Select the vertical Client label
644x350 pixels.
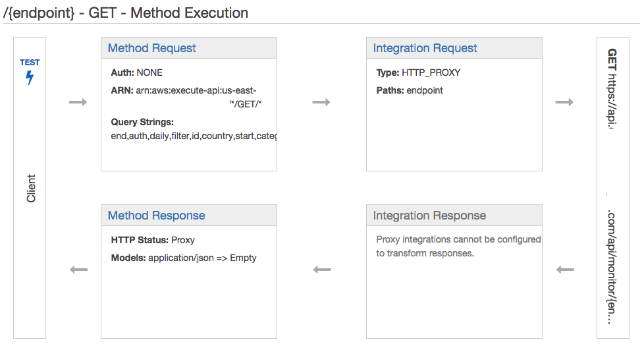31,189
